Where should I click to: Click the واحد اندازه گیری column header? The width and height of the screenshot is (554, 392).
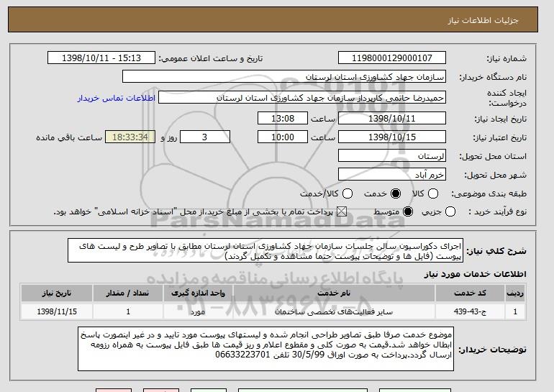click(x=198, y=293)
